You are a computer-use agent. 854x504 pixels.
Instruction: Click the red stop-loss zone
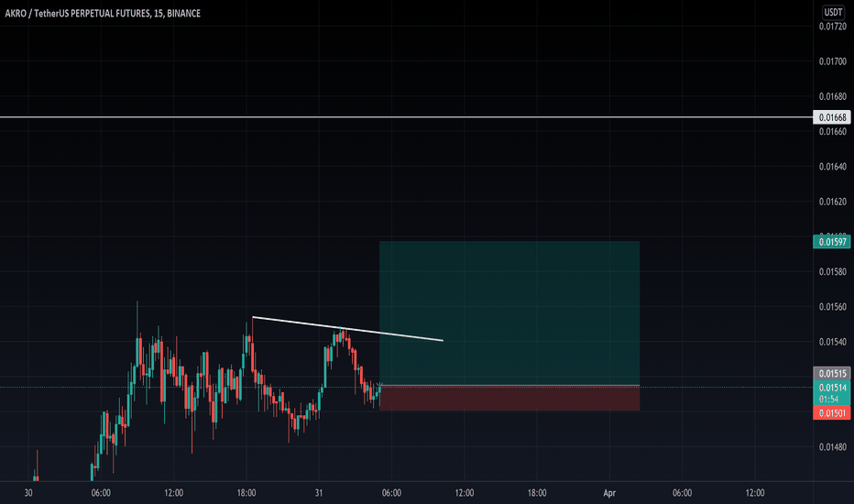point(509,399)
